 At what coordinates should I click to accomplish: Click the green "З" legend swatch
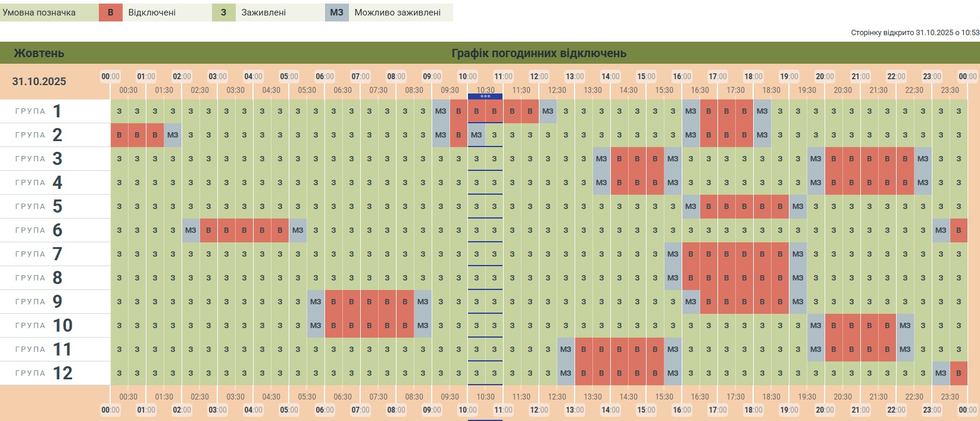coord(223,13)
